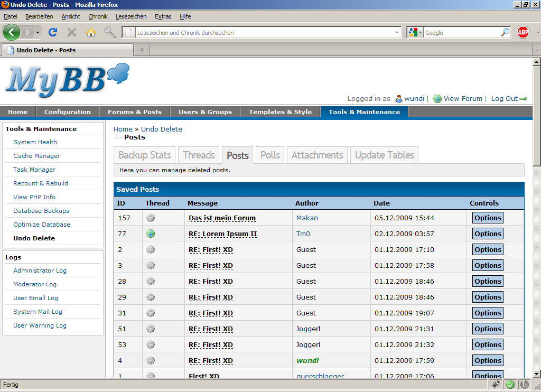
Task: Open the tab list dropdown arrow
Action: click(x=536, y=50)
